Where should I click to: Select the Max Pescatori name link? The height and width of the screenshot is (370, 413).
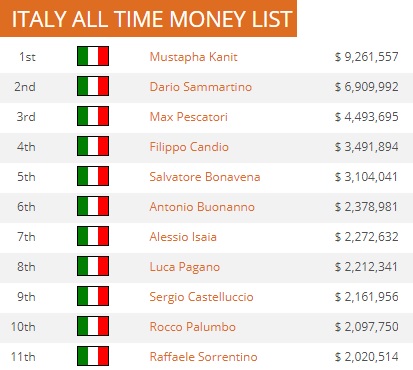click(x=189, y=117)
